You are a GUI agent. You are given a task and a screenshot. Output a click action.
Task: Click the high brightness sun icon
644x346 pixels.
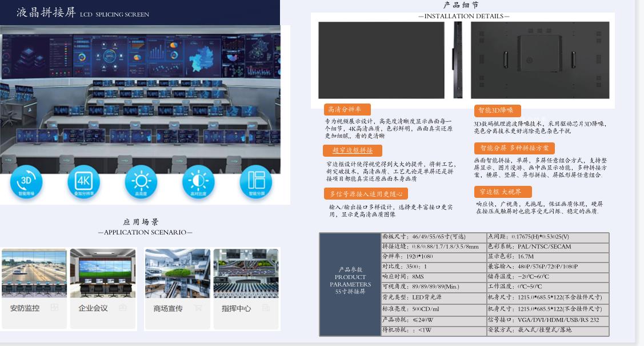pos(141,182)
